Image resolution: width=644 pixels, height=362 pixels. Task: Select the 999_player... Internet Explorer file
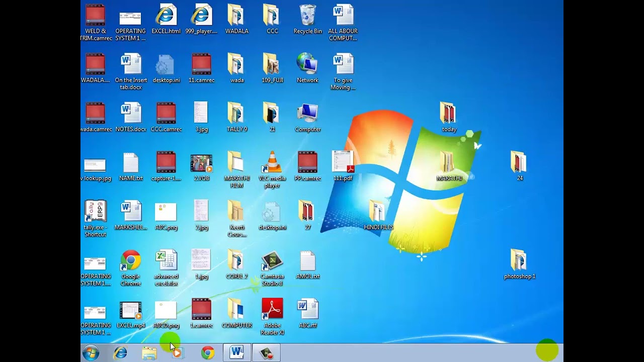(x=201, y=19)
